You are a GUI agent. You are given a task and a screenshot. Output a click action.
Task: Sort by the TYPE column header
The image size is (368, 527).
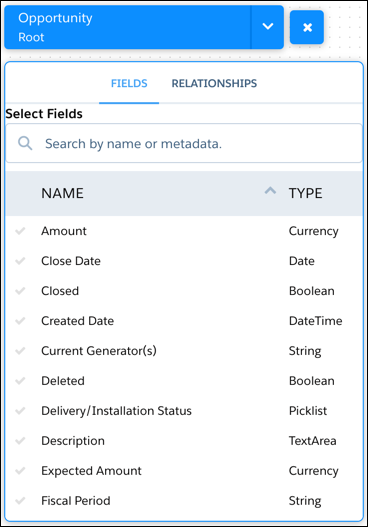pyautogui.click(x=305, y=193)
